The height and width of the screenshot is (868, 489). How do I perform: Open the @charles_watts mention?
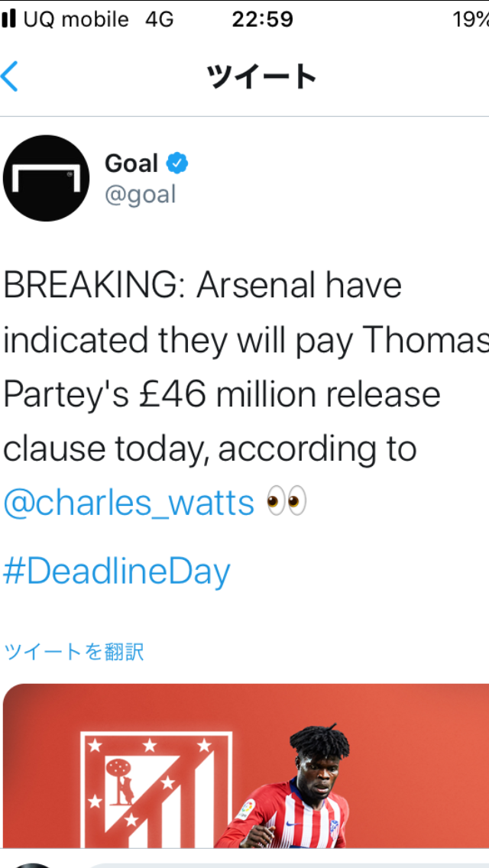128,503
